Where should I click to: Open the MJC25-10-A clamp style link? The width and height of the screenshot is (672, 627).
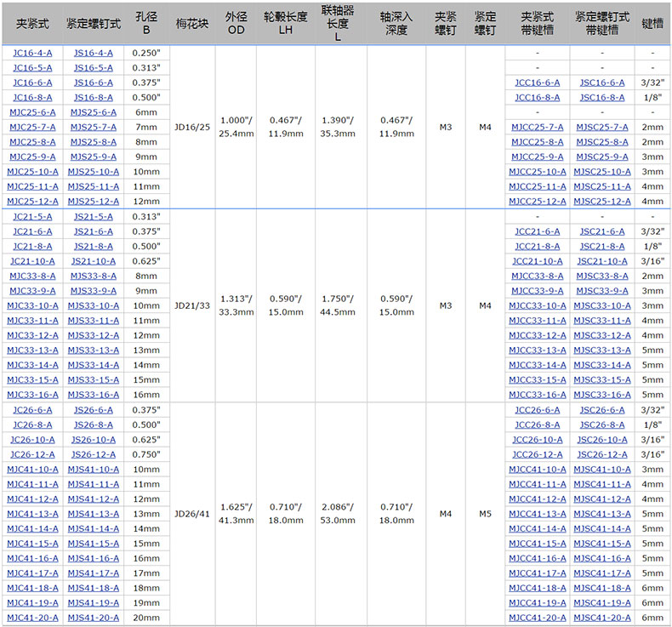click(32, 171)
